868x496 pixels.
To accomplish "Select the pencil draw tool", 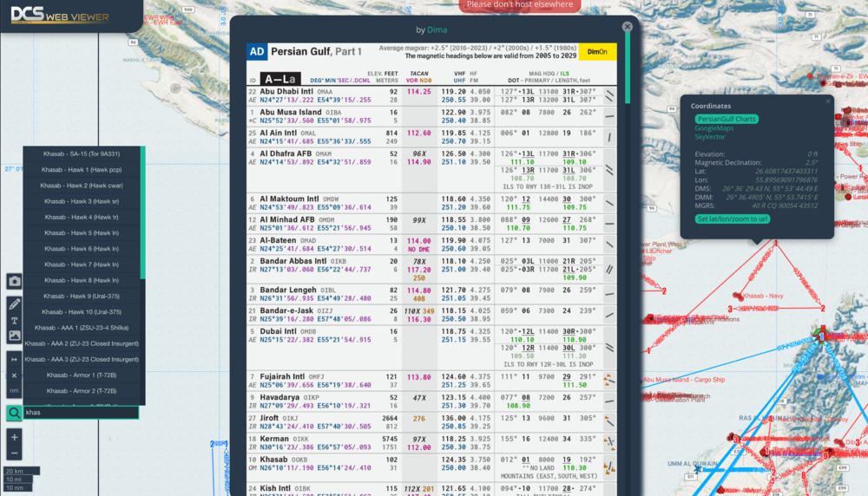I will [15, 303].
